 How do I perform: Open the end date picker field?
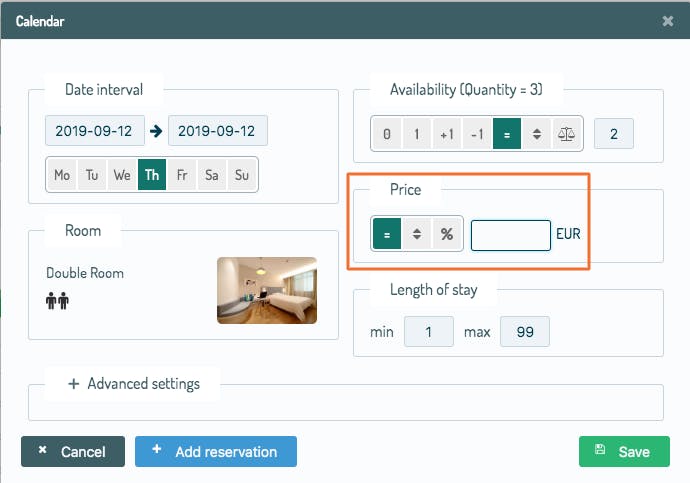218,131
